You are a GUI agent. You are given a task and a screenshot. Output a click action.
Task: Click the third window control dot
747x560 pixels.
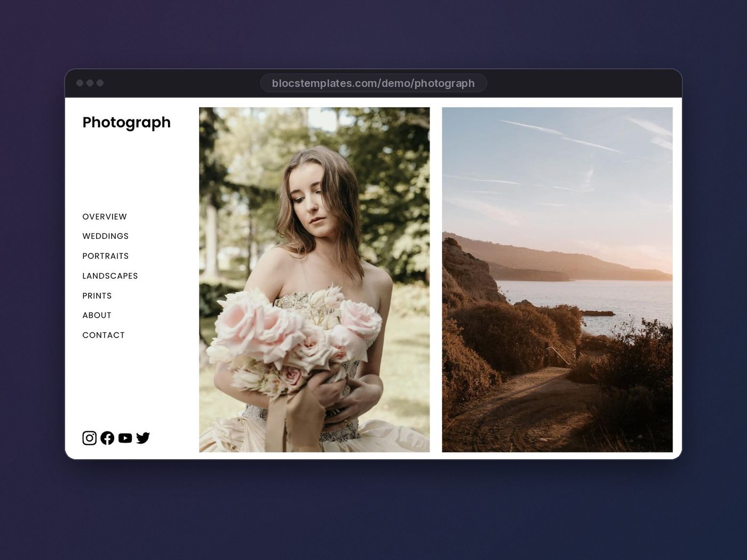(x=100, y=83)
